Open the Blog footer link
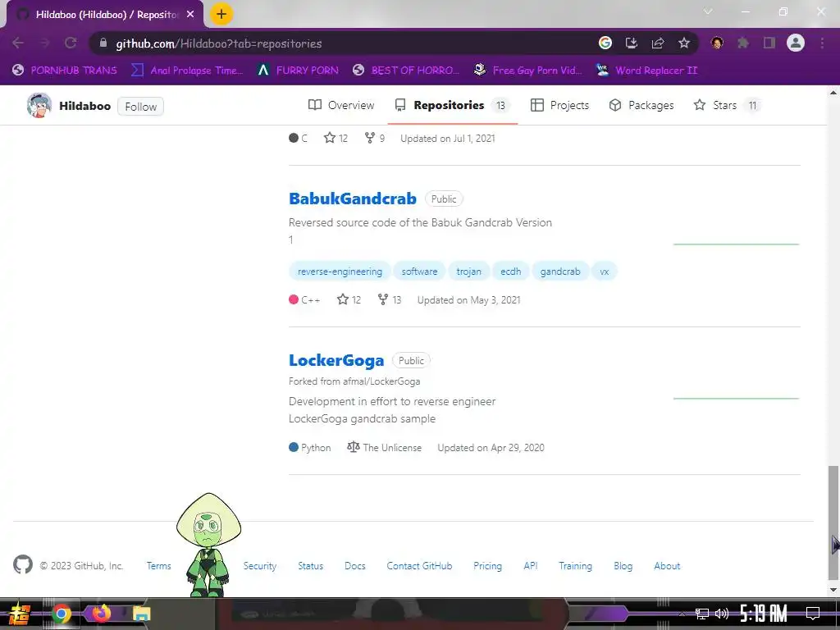 [623, 566]
